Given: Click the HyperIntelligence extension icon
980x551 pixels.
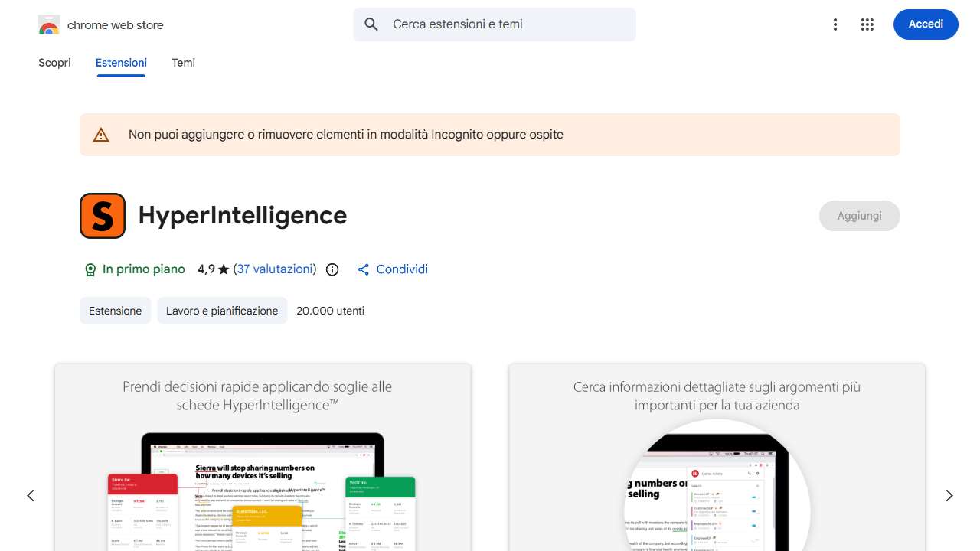Looking at the screenshot, I should point(102,216).
